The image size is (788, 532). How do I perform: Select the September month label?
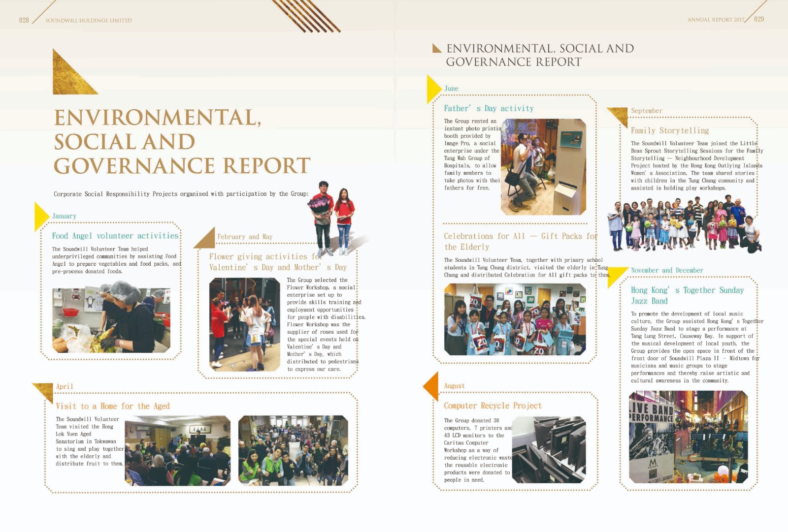coord(647,111)
